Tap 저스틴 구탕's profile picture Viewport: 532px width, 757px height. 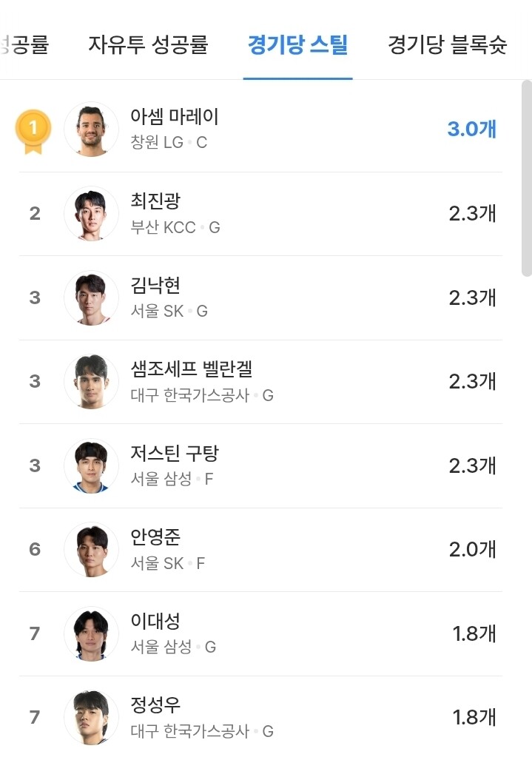pyautogui.click(x=91, y=465)
